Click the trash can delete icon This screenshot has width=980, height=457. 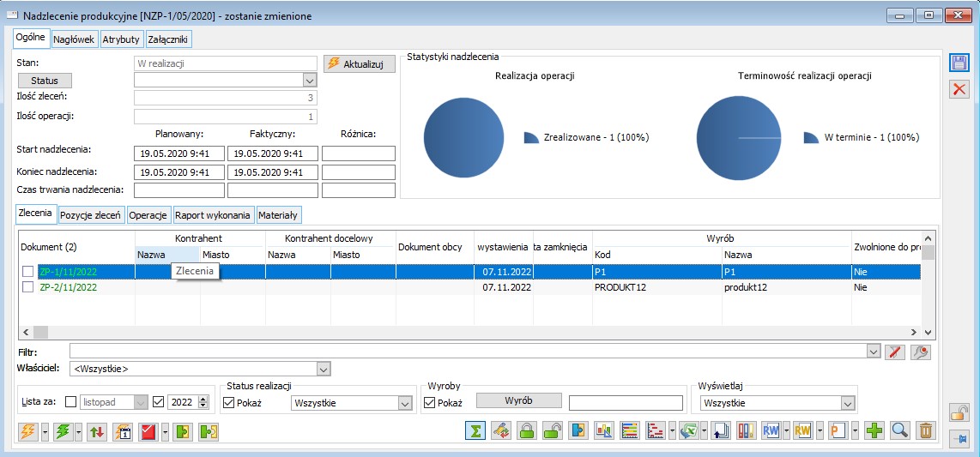pos(925,430)
